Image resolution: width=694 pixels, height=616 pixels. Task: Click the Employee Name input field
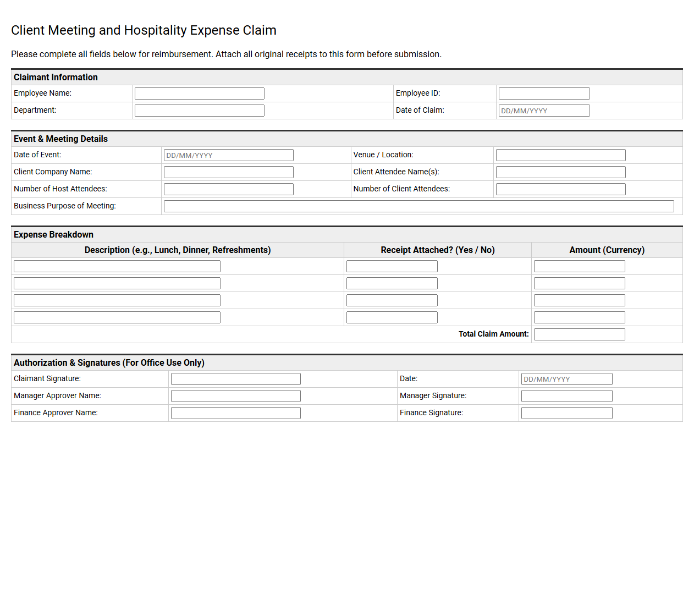[200, 94]
